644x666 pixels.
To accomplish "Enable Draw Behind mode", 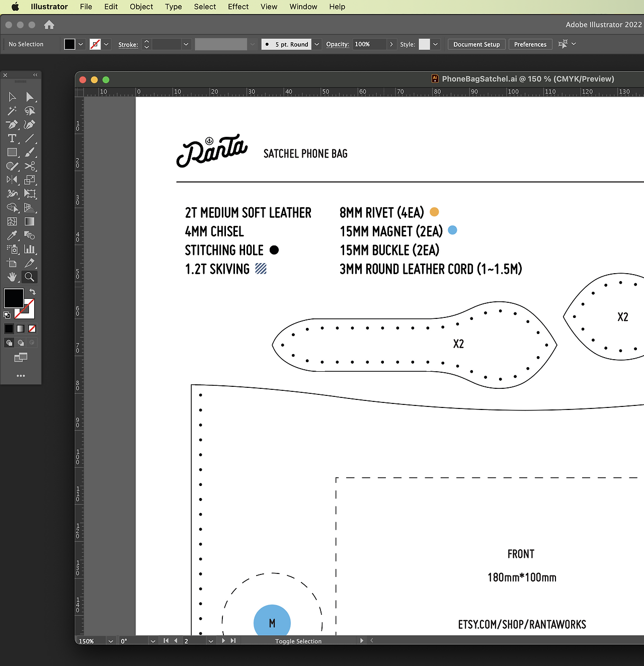I will 21,343.
